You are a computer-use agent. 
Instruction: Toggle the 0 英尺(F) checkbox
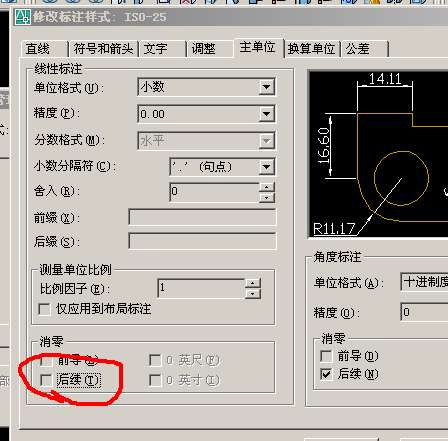click(x=155, y=360)
